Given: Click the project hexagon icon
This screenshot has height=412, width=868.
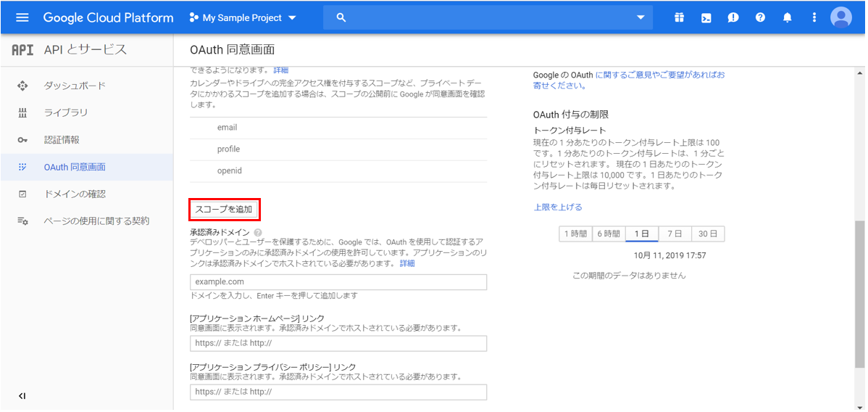Looking at the screenshot, I should (x=193, y=17).
